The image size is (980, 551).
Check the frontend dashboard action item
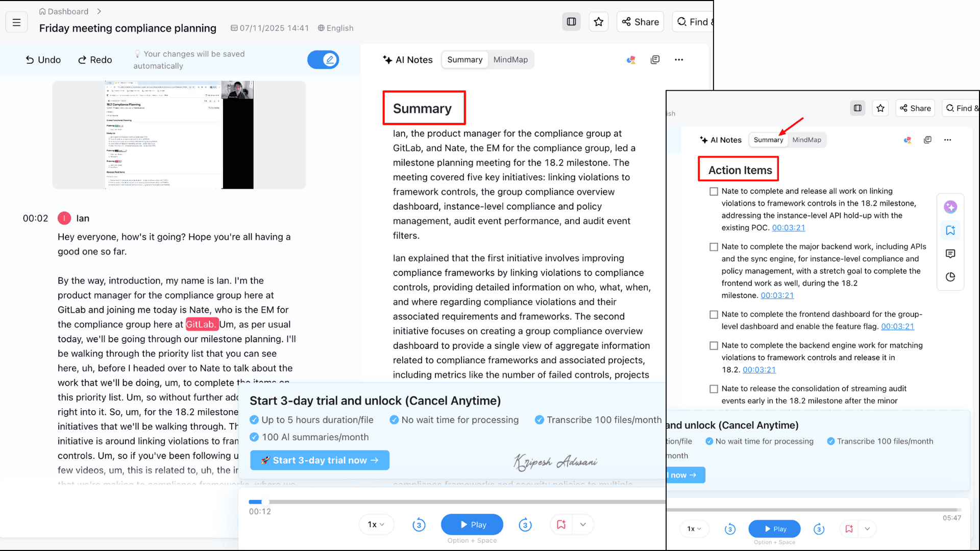[x=714, y=315]
